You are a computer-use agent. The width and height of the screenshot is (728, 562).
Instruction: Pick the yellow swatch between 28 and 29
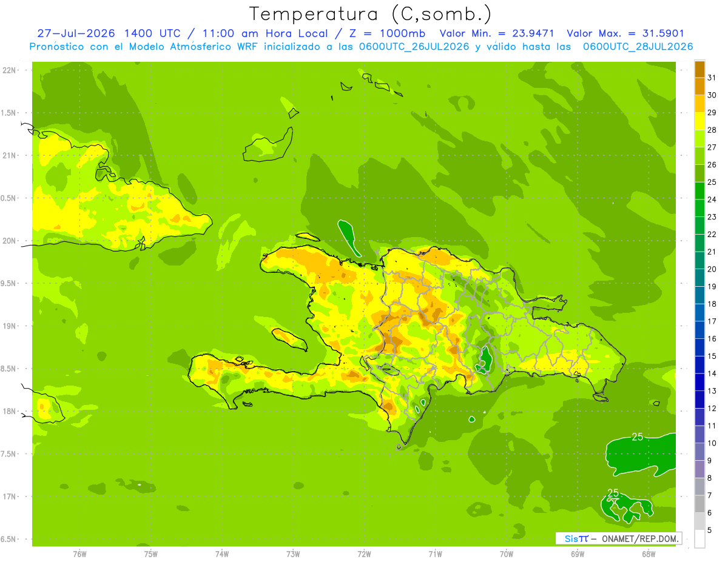(x=699, y=121)
